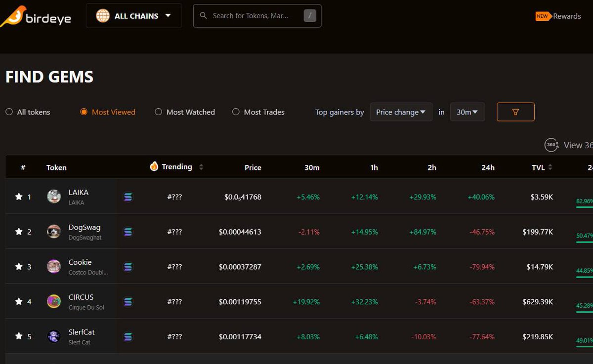Click CIRCUS TVL value $629.39K
The image size is (593, 364).
pyautogui.click(x=538, y=302)
